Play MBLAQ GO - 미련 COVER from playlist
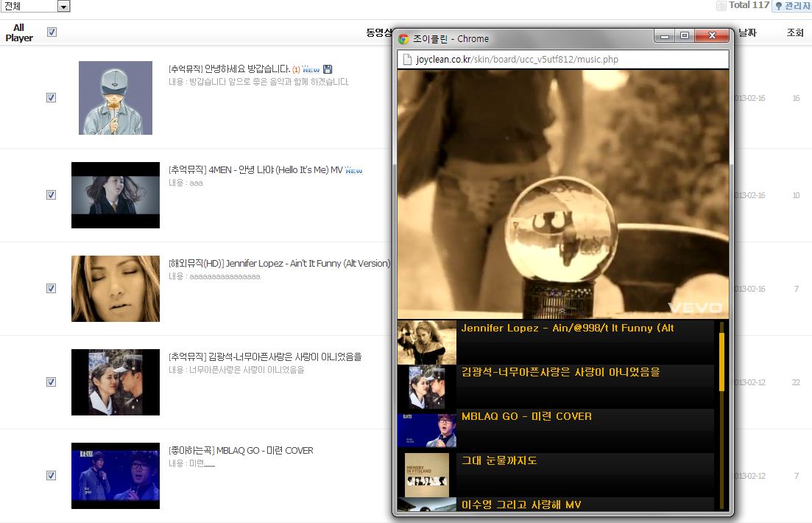The image size is (812, 523). 526,416
